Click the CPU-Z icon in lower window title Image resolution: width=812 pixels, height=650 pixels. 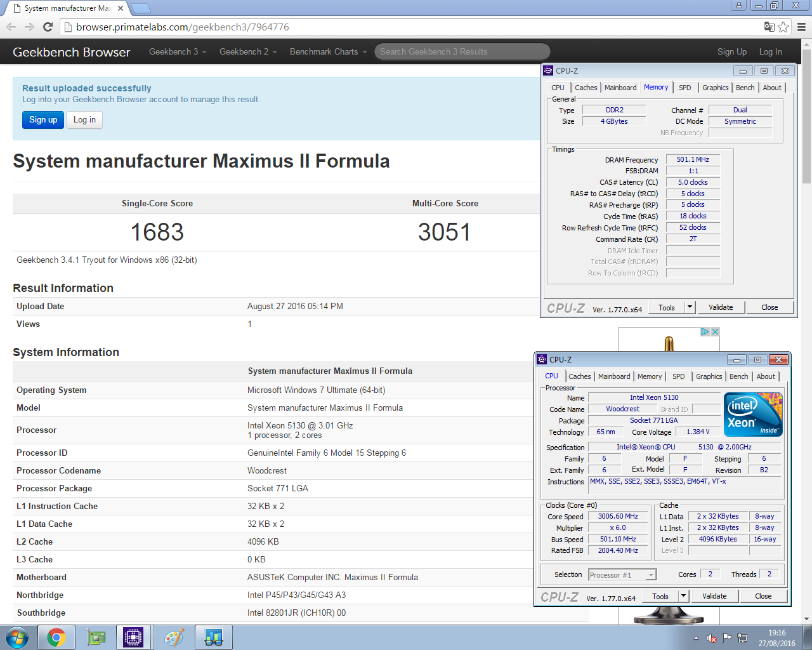pos(542,359)
